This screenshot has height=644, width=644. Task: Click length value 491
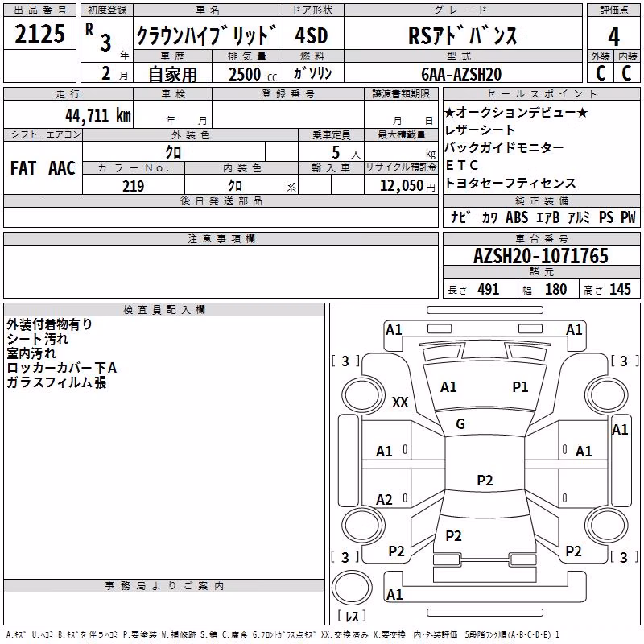click(489, 289)
